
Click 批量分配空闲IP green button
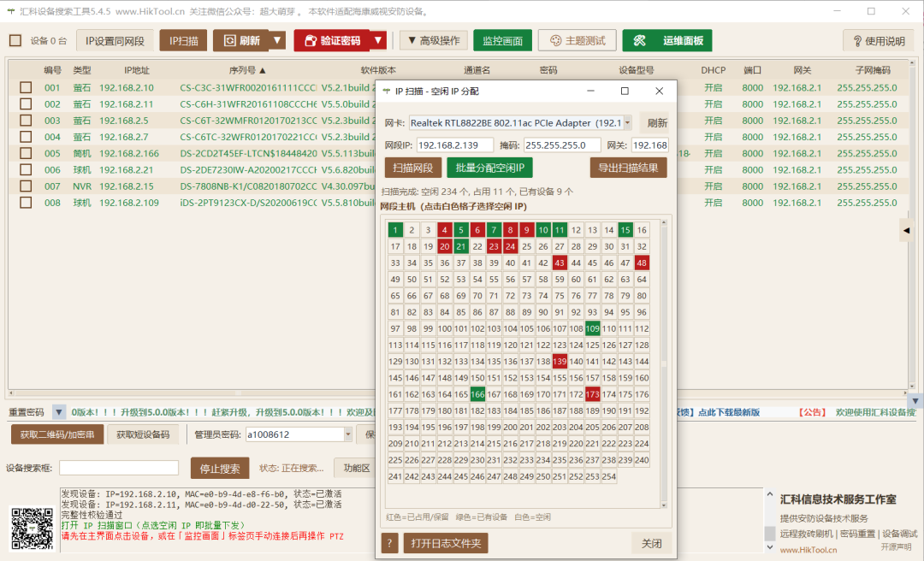tap(489, 168)
